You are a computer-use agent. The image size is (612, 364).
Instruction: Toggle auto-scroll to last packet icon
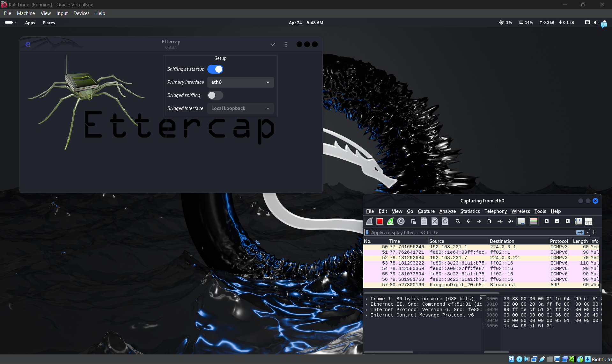521,221
